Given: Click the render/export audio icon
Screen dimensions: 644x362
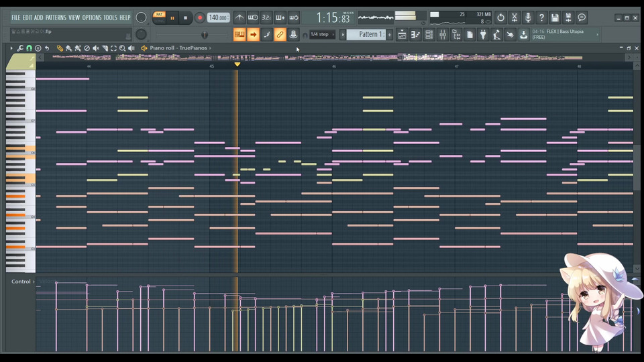Looking at the screenshot, I should (x=568, y=17).
